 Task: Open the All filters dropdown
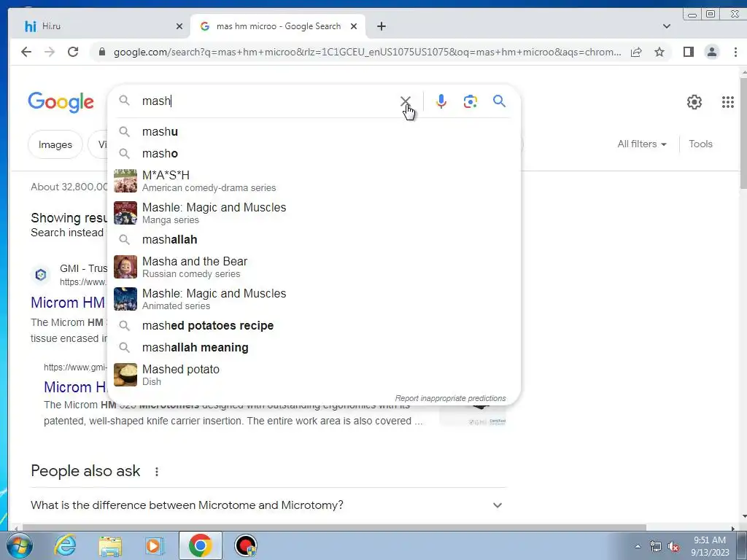pos(642,144)
